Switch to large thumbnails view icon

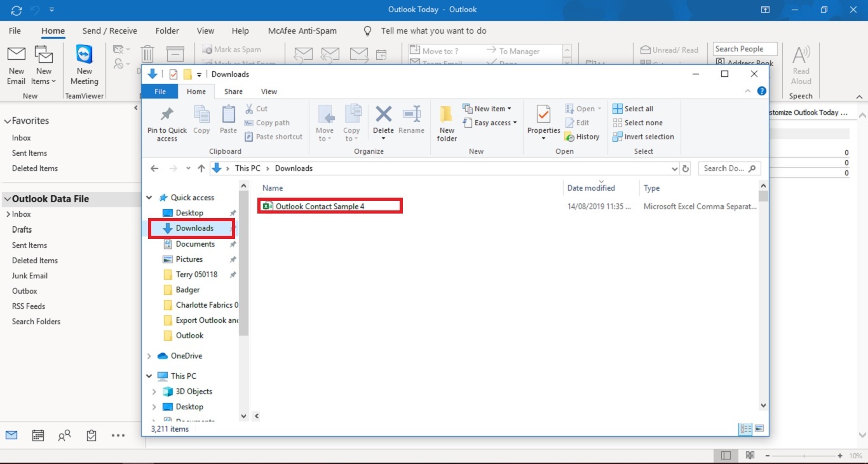click(759, 429)
